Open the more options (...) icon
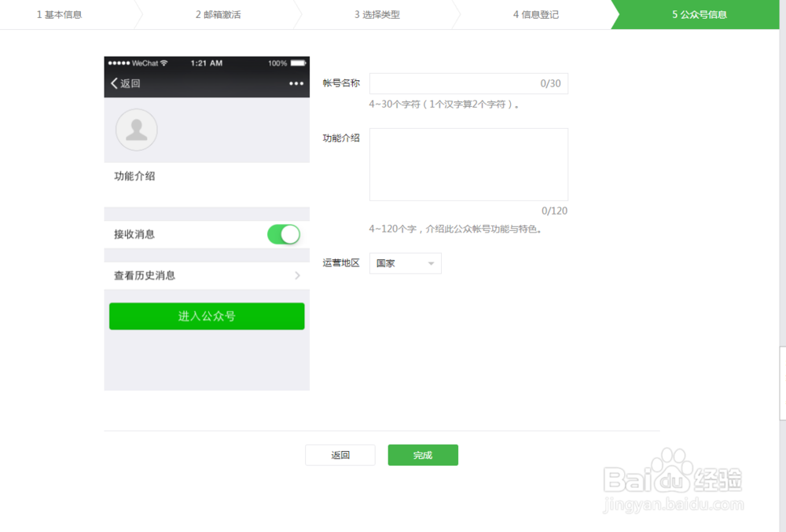The width and height of the screenshot is (786, 532). pos(296,83)
